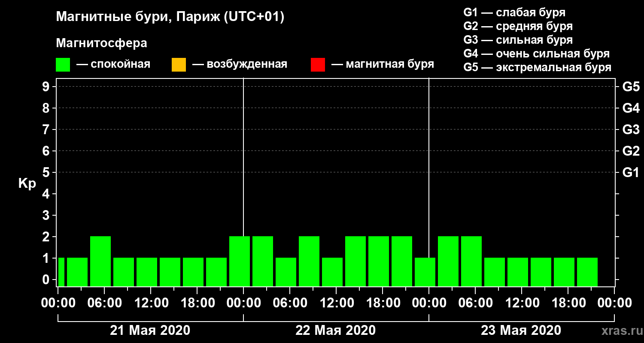The image size is (644, 343).
Task: Click the Kp 1 bar at 12:00 on 22 May
Action: [332, 272]
